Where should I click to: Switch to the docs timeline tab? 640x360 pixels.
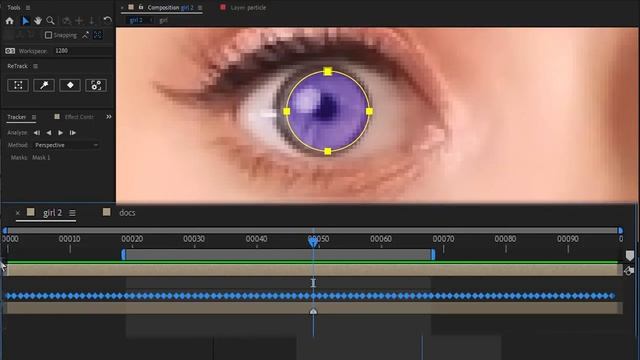(x=127, y=213)
